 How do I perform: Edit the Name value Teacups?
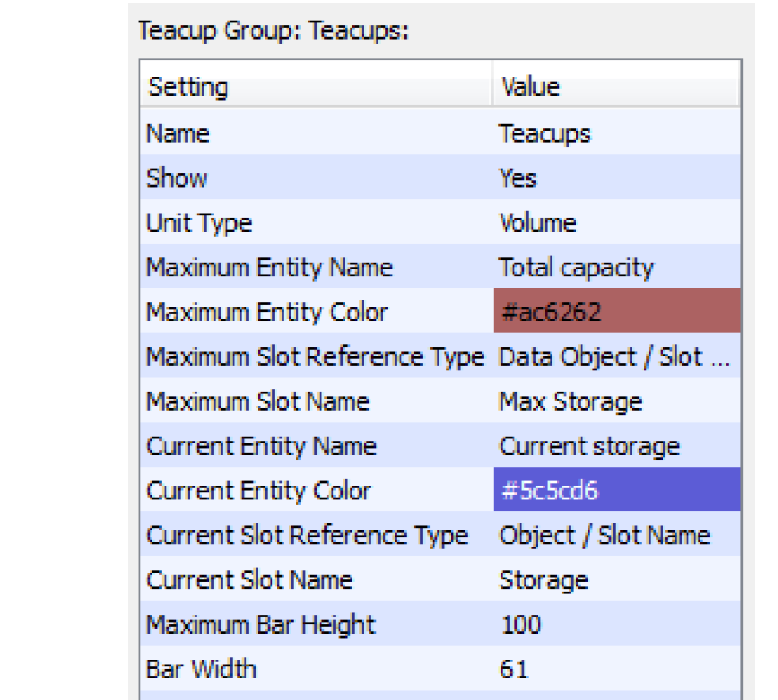616,133
